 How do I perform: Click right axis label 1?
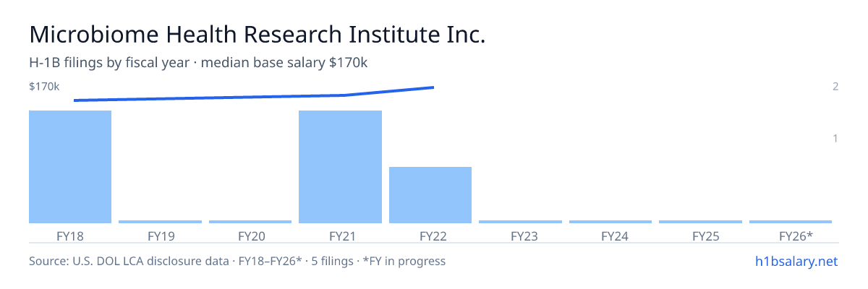(835, 138)
